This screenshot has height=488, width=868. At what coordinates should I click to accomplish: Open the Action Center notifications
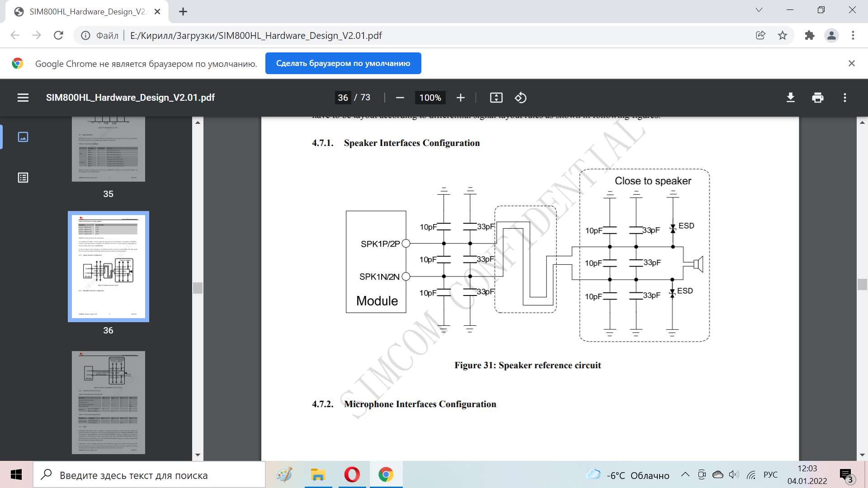pos(847,475)
